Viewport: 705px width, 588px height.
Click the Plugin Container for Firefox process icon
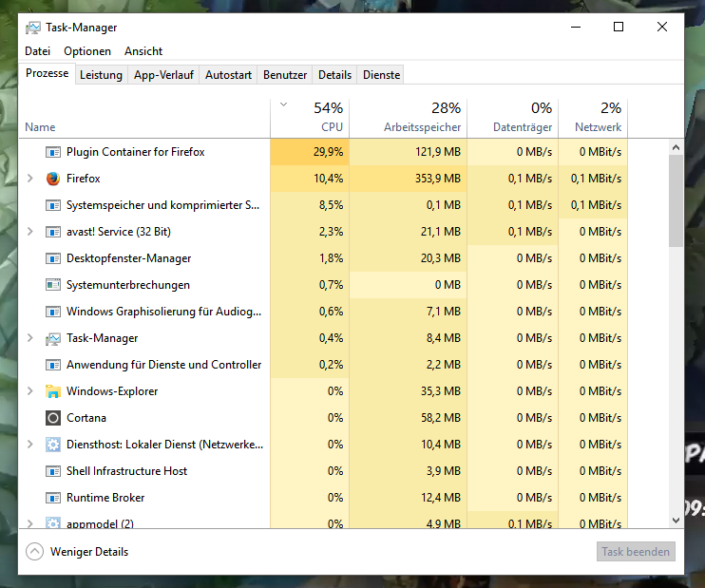(53, 152)
